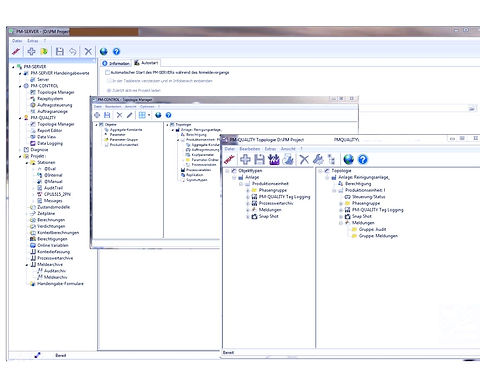Screen dimensions: 480x380
Task: Collapse the PM-CONTROL node in PM-SERVER tree
Action: (20, 86)
